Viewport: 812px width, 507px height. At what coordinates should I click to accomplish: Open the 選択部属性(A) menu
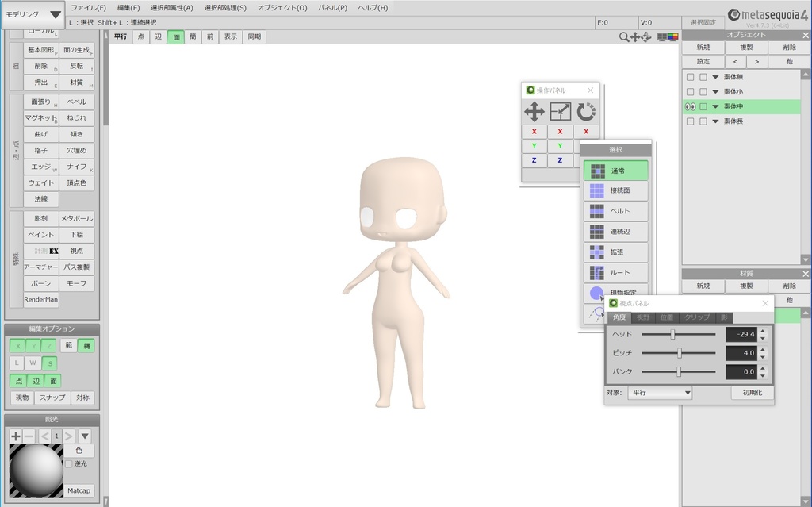coord(171,8)
